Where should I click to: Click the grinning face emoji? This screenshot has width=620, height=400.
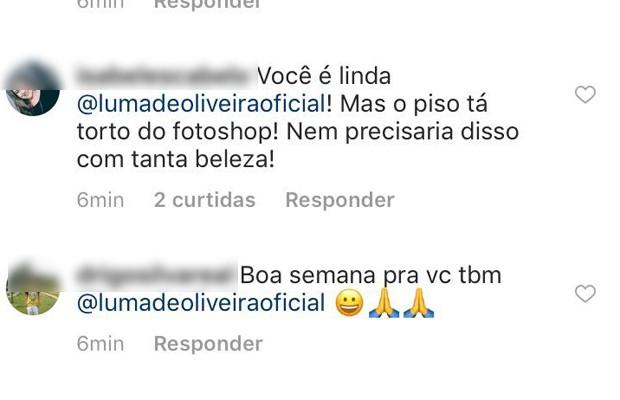tap(349, 303)
